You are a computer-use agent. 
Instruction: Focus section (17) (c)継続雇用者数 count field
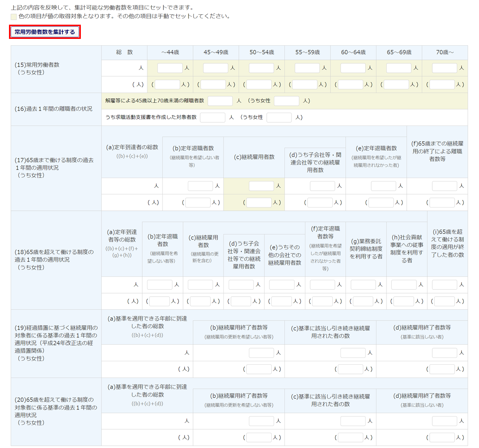261,186
